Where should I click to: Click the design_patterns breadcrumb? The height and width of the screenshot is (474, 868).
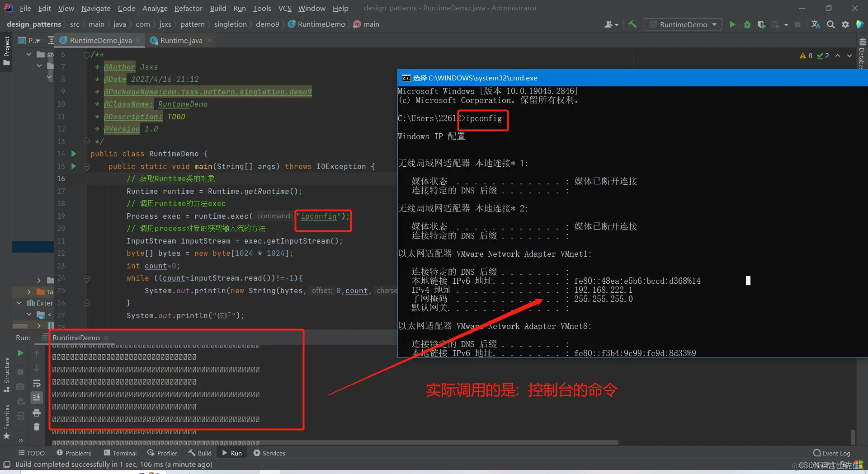[x=34, y=24]
